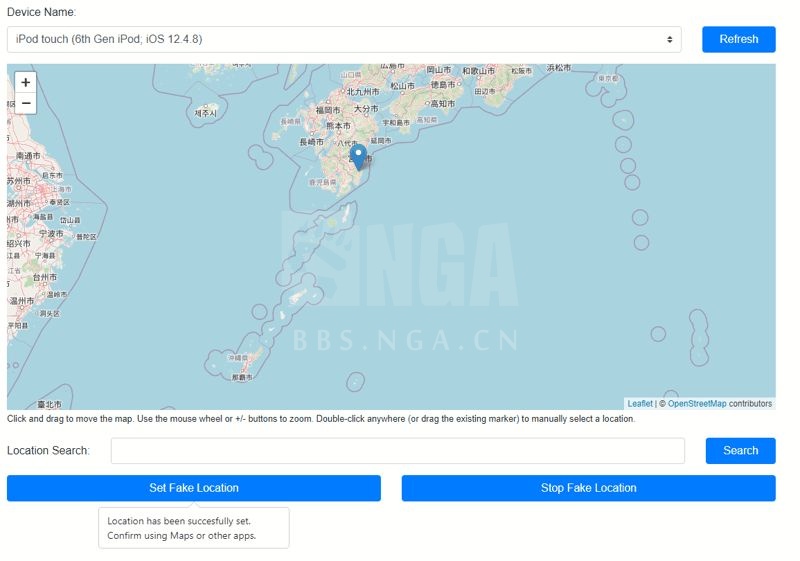Image resolution: width=800 pixels, height=561 pixels.
Task: Open the Leaflet attribution link
Action: [640, 403]
